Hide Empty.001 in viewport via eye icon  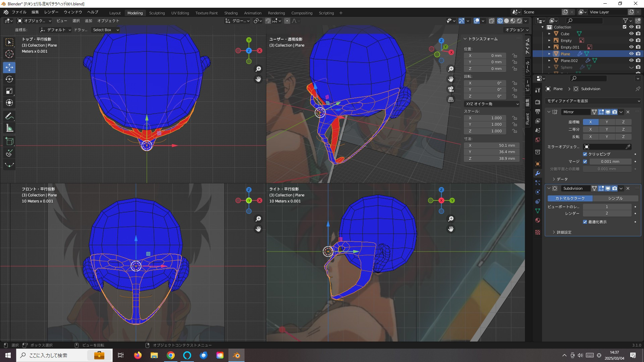tap(631, 47)
